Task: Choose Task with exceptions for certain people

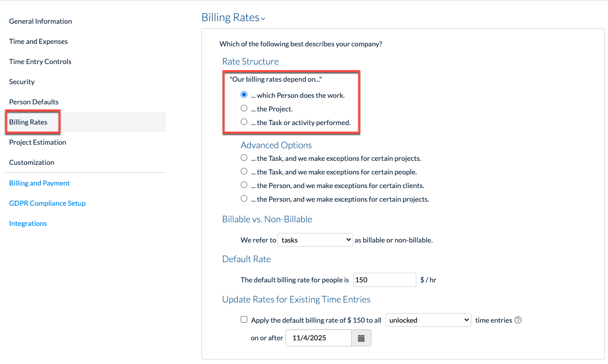Action: 244,171
